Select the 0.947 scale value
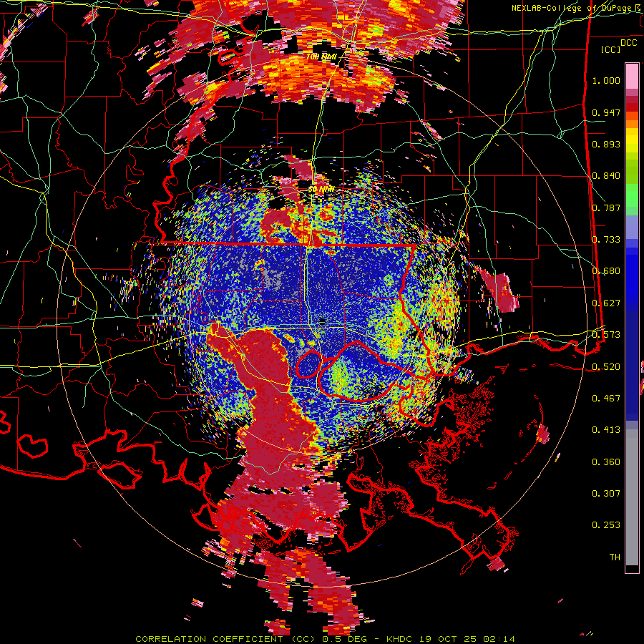Viewport: 644px width, 644px height. click(x=606, y=112)
